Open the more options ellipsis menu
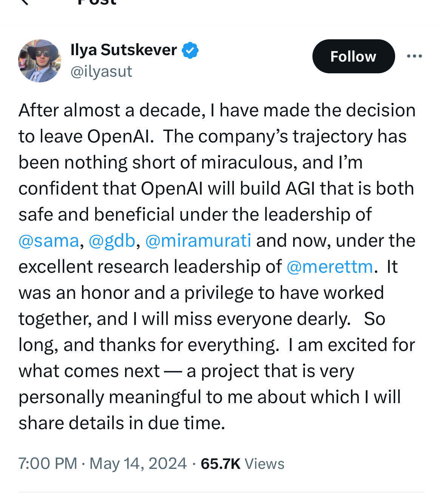The width and height of the screenshot is (442, 504). point(414,56)
